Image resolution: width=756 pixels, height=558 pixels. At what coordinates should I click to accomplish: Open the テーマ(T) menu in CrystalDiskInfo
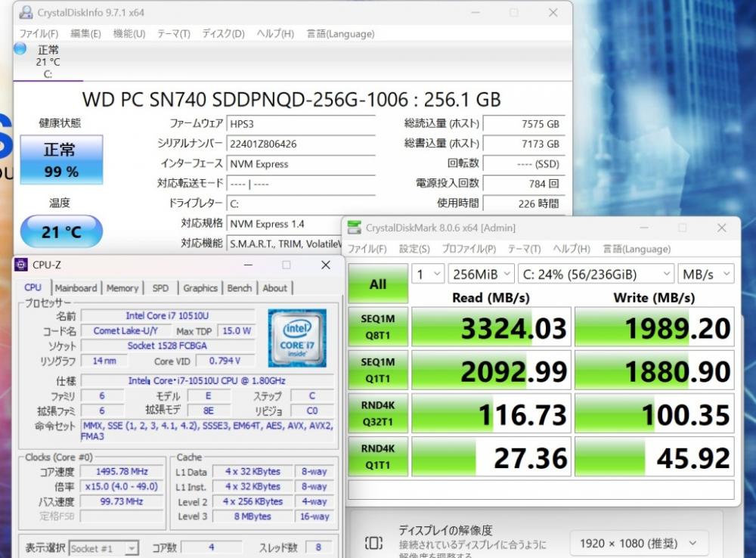(x=174, y=34)
